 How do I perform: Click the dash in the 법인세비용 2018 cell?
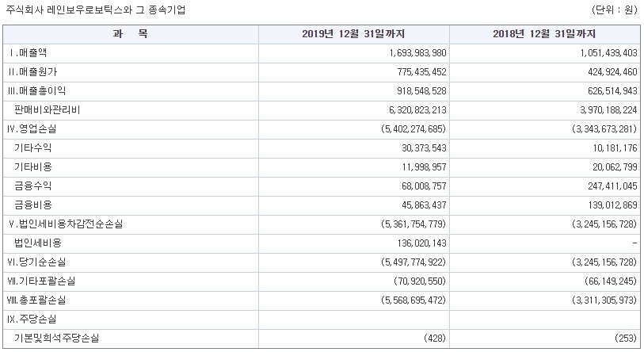click(x=634, y=243)
